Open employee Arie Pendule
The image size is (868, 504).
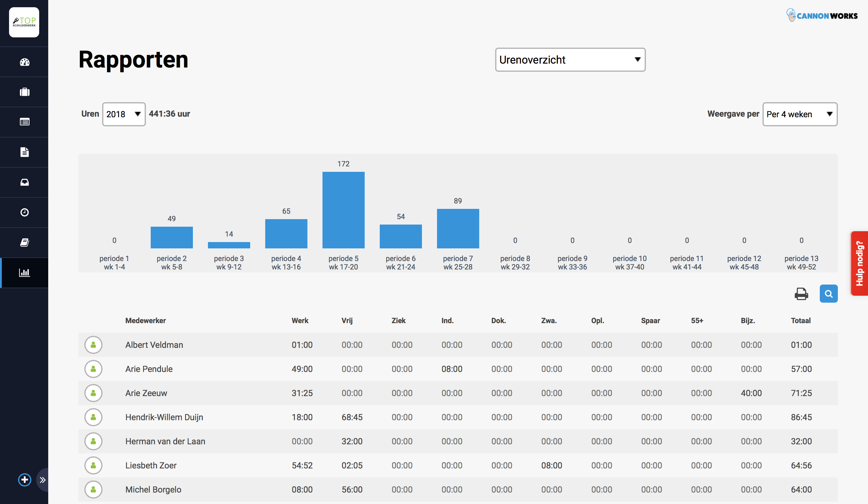tap(149, 369)
